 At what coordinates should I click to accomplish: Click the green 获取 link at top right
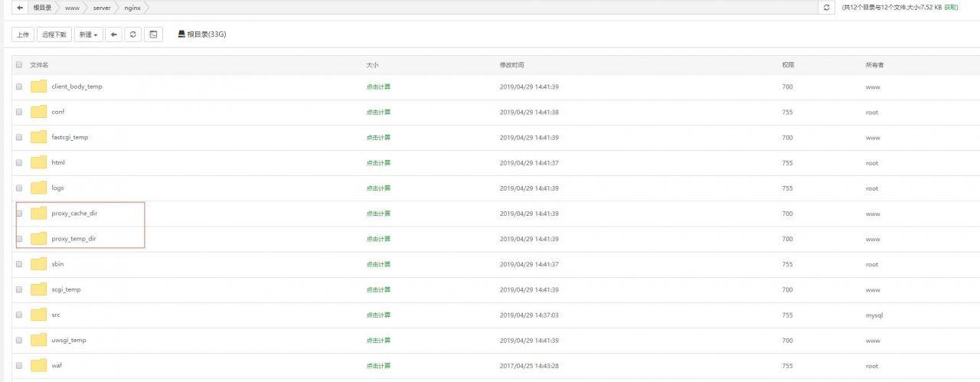click(951, 8)
